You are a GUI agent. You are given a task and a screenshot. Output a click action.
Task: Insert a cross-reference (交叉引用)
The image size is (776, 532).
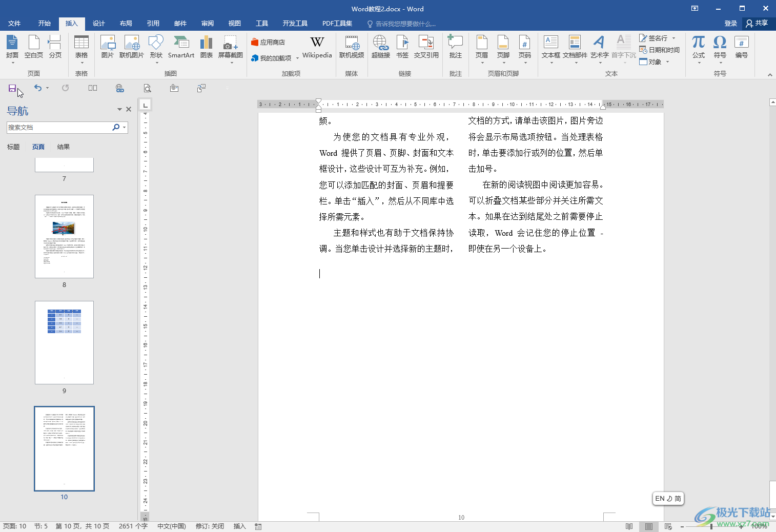426,47
